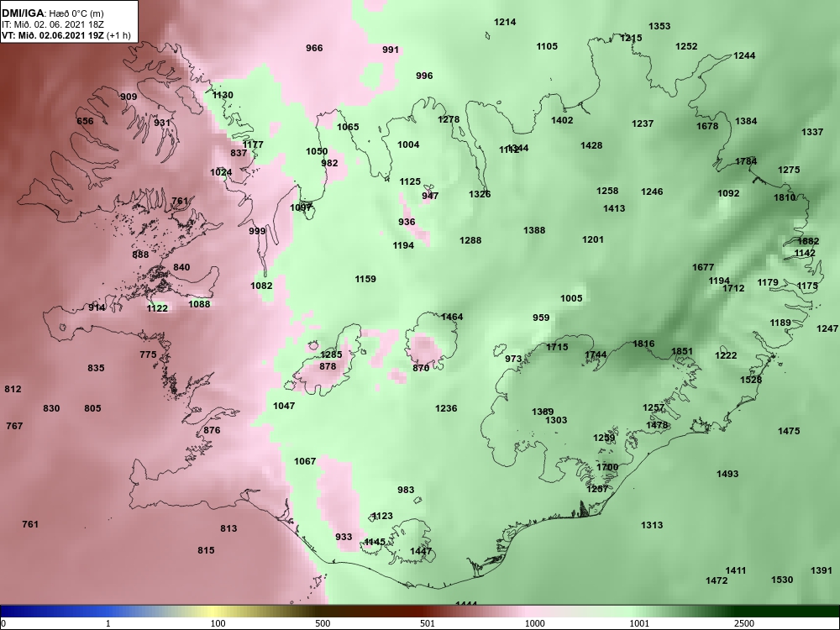Click the 500 label under the color scale

(323, 623)
